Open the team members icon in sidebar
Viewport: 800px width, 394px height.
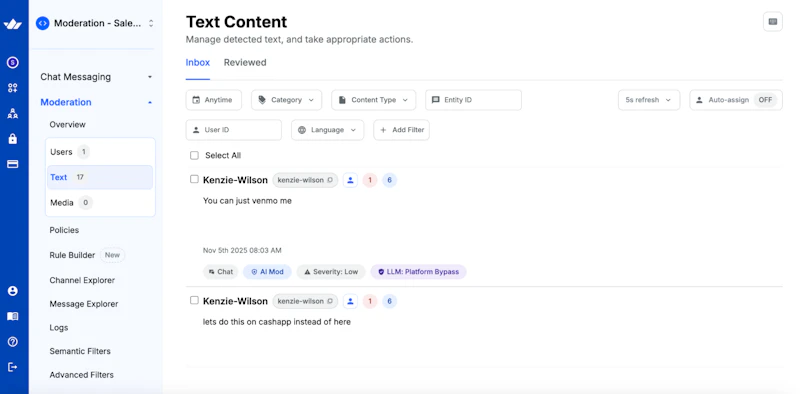point(13,113)
